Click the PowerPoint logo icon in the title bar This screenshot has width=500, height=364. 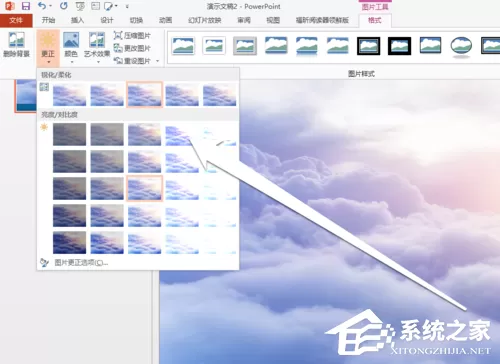pos(10,6)
